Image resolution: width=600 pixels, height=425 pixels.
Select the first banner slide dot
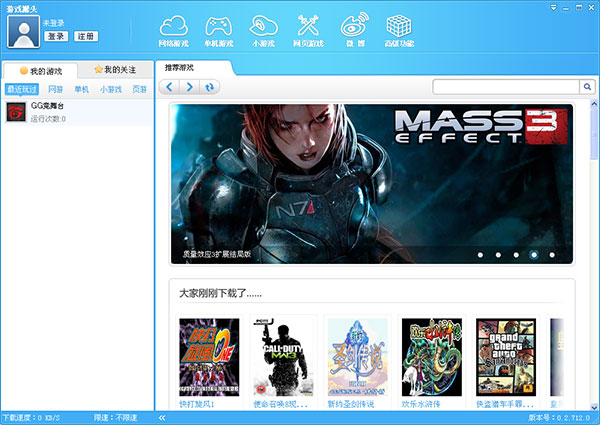[480, 255]
